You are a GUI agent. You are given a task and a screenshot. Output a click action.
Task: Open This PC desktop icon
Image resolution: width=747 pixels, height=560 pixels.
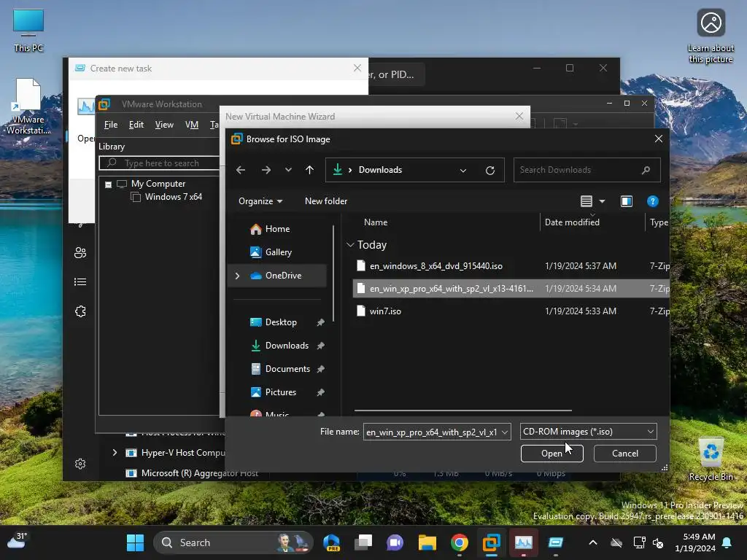pyautogui.click(x=28, y=31)
